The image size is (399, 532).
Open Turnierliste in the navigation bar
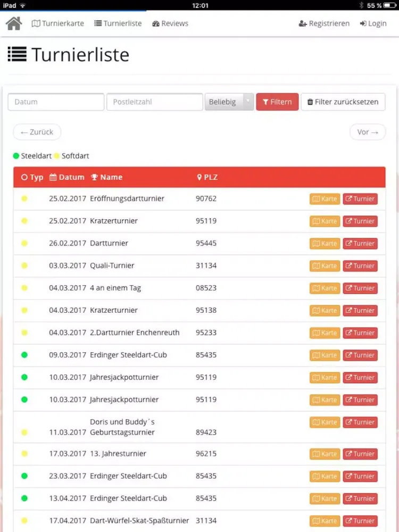click(118, 23)
